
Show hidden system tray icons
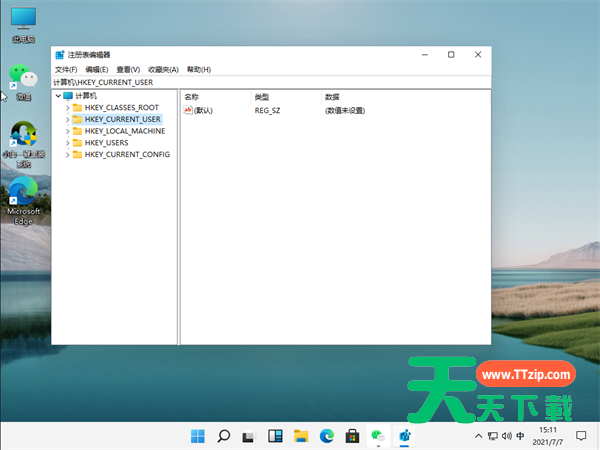pyautogui.click(x=476, y=436)
